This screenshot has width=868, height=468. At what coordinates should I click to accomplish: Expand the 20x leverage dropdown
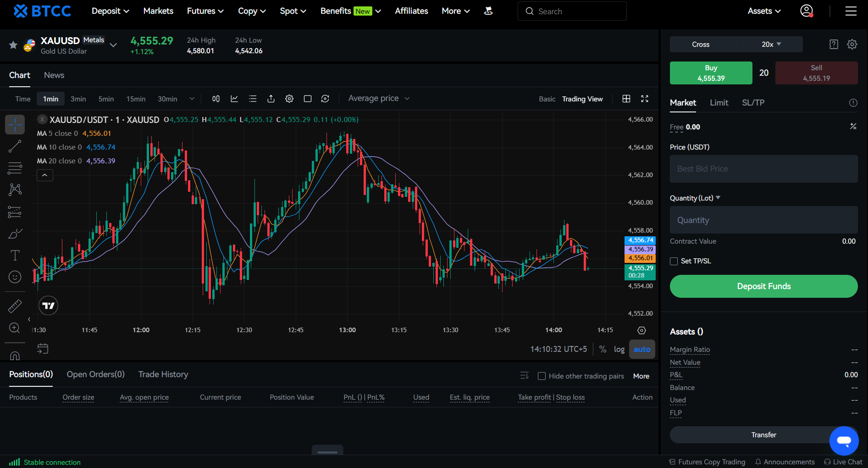point(771,45)
